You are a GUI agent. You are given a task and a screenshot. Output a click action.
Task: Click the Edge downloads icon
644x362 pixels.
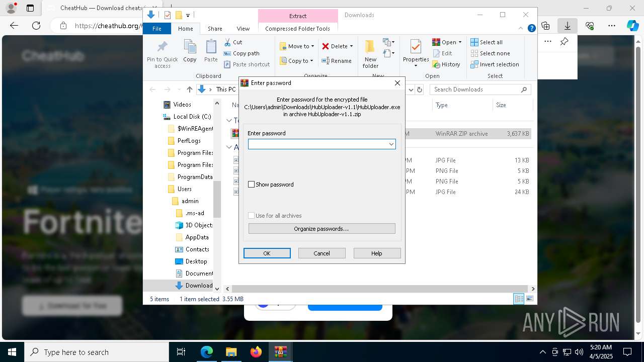(x=567, y=26)
